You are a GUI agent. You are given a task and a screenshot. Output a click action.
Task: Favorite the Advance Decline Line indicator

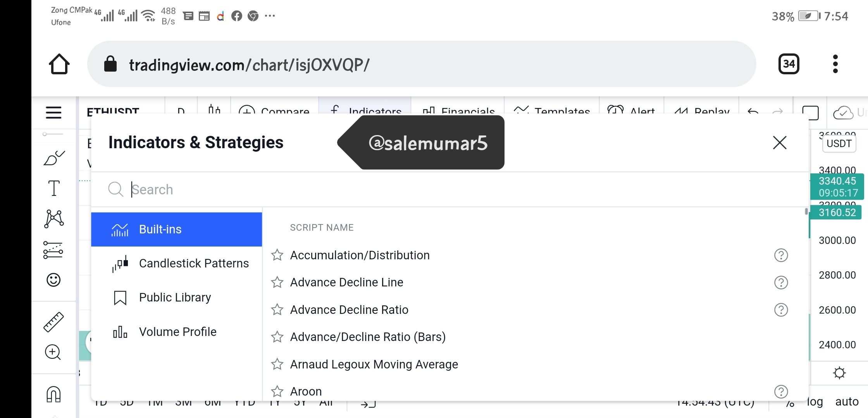[x=277, y=282]
